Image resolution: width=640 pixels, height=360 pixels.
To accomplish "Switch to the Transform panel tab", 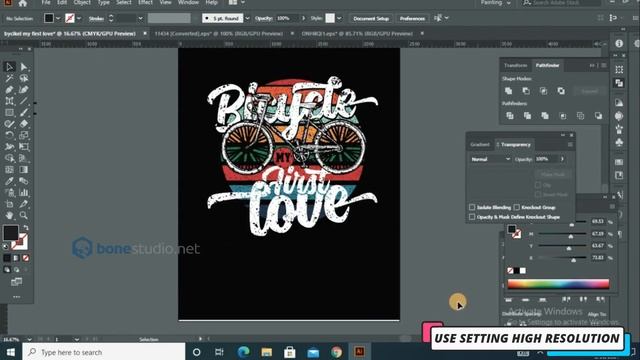I will 515,65.
